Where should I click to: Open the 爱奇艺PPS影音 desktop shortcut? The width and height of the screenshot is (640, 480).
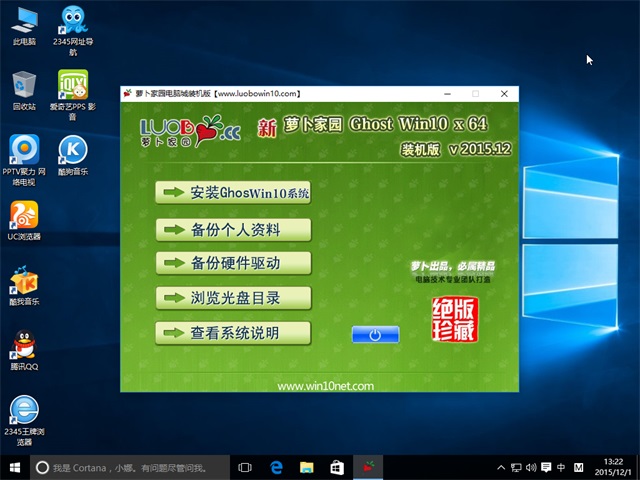[73, 95]
